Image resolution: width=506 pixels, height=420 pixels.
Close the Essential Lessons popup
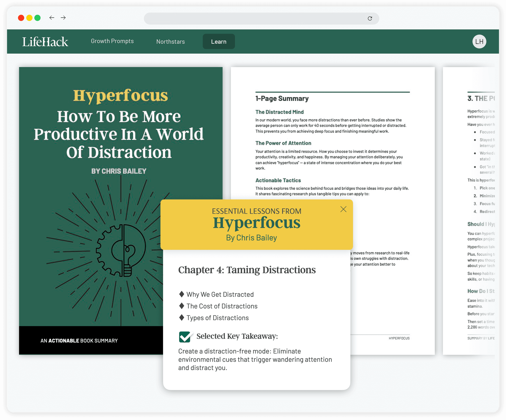pyautogui.click(x=343, y=209)
